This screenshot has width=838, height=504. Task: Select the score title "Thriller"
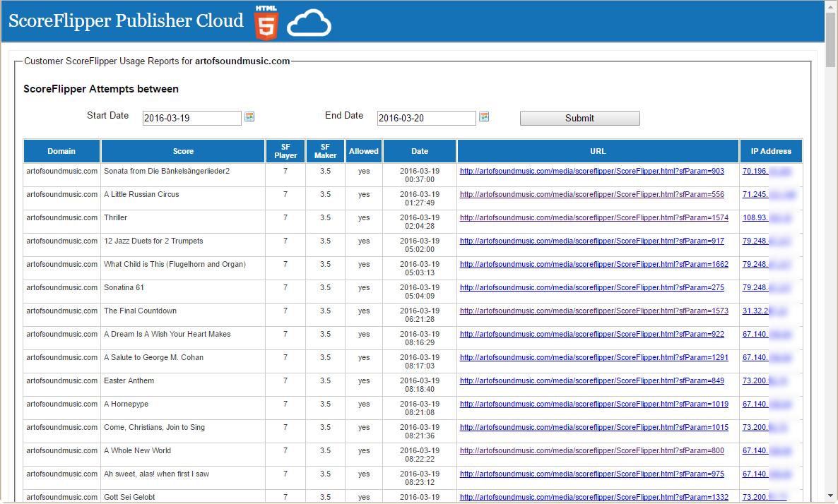[115, 218]
